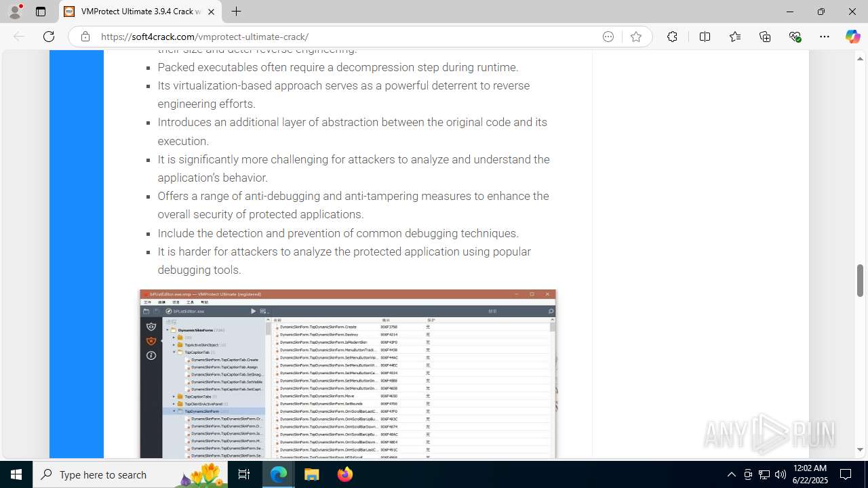
Task: Open tab actions menu icon
Action: (x=41, y=12)
